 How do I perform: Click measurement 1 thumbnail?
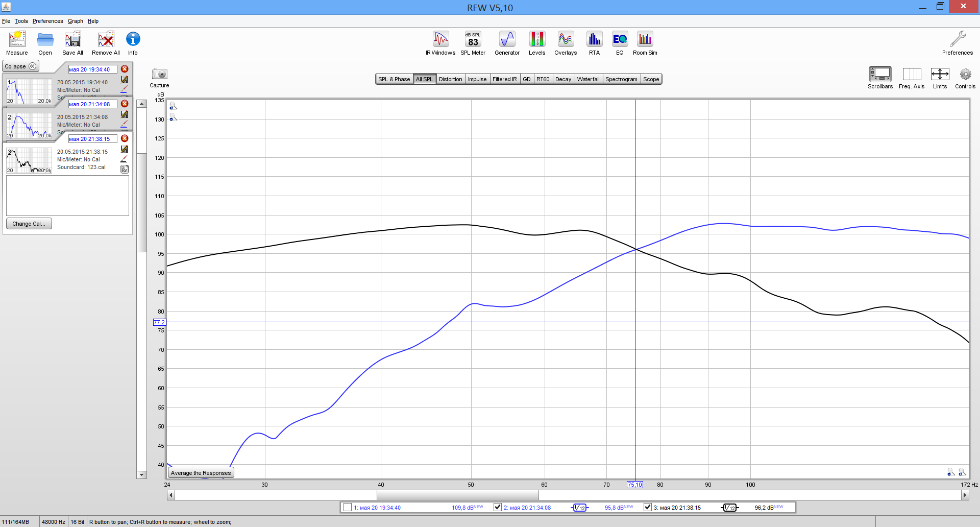(x=29, y=91)
